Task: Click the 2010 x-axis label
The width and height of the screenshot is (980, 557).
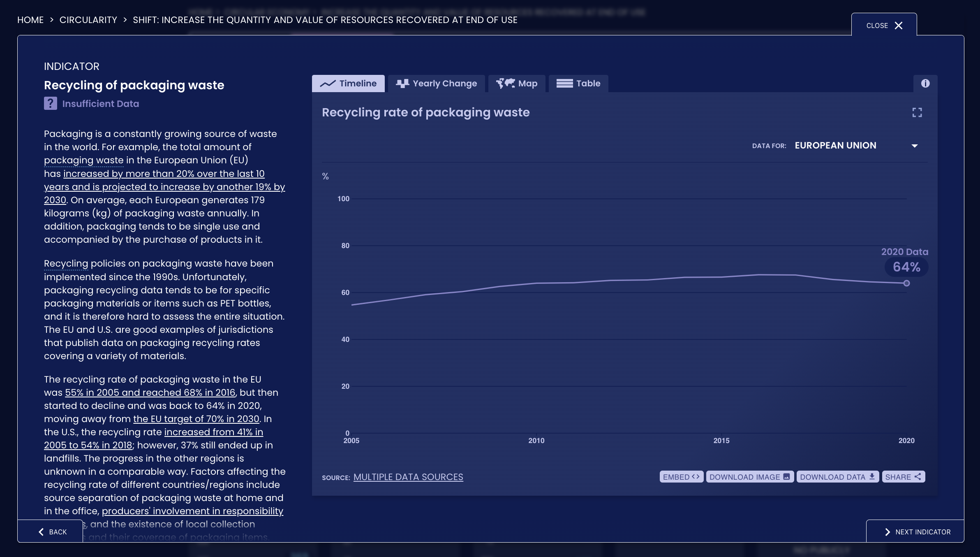Action: 536,441
